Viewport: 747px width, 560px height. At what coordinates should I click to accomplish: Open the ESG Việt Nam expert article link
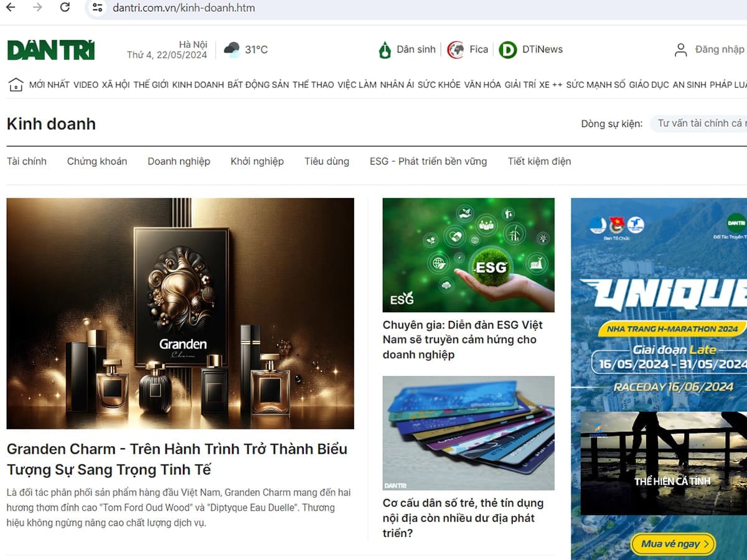pyautogui.click(x=463, y=340)
